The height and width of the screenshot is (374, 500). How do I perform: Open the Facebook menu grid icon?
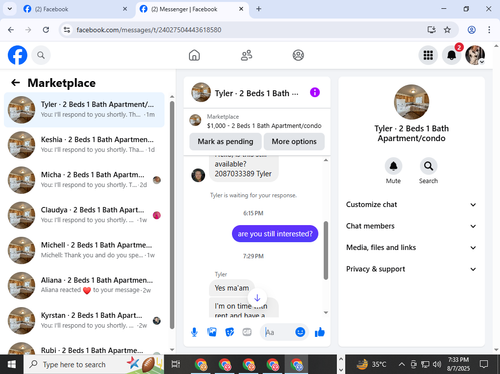coord(428,55)
